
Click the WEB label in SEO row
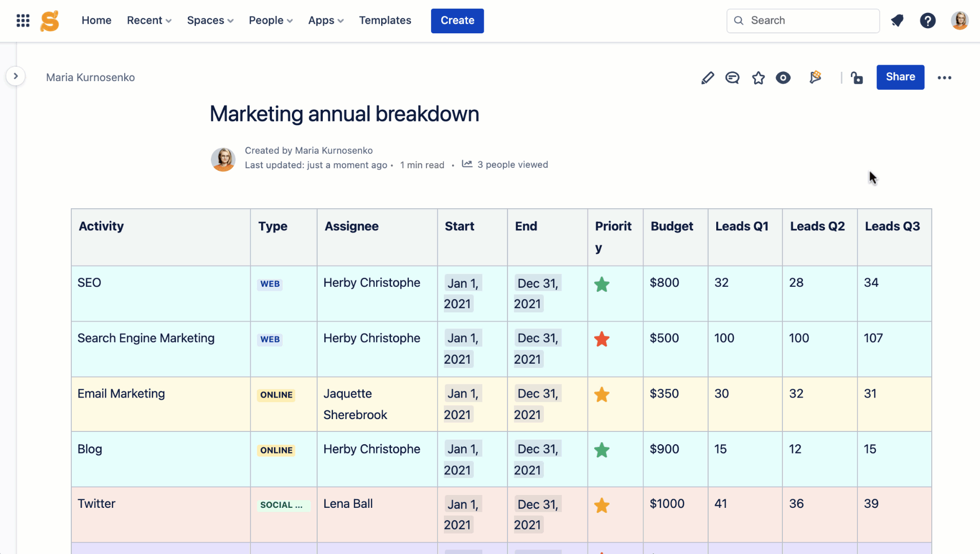pos(270,284)
